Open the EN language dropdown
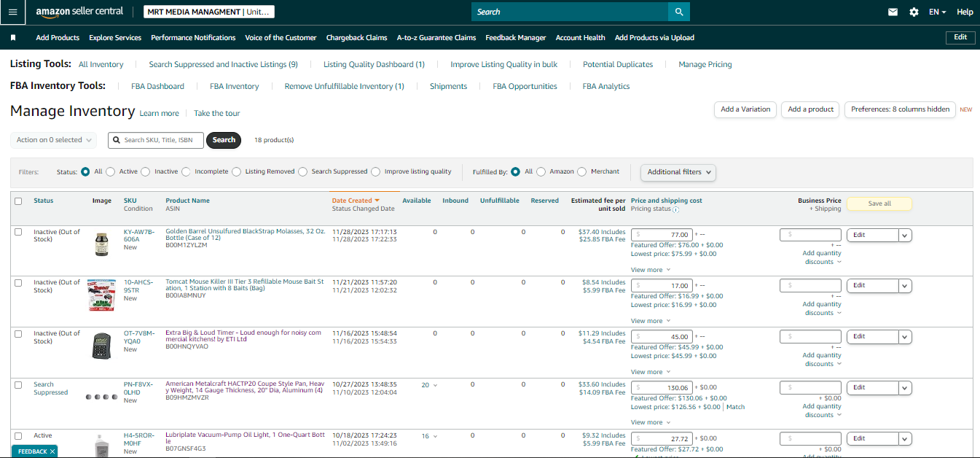This screenshot has width=980, height=458. click(x=938, y=12)
